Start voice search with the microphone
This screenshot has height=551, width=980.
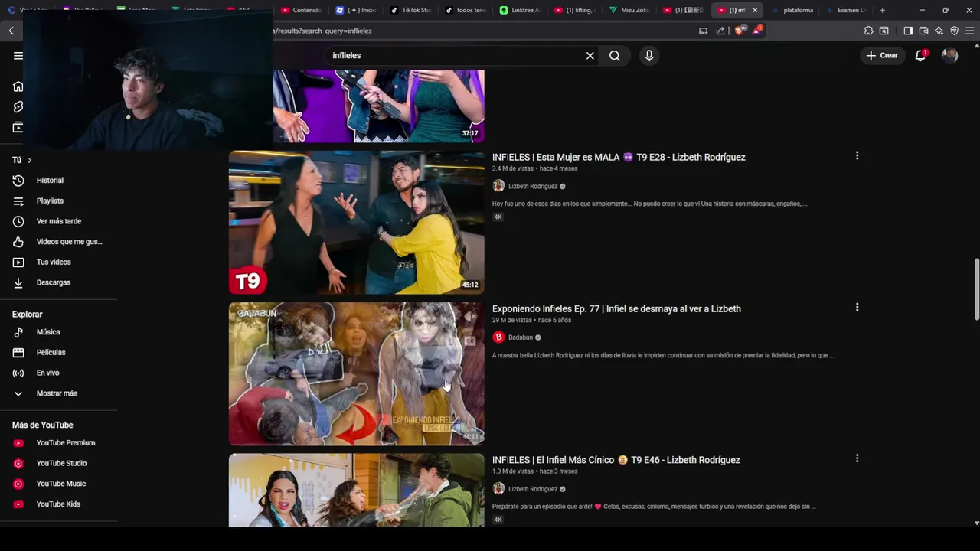(x=649, y=55)
